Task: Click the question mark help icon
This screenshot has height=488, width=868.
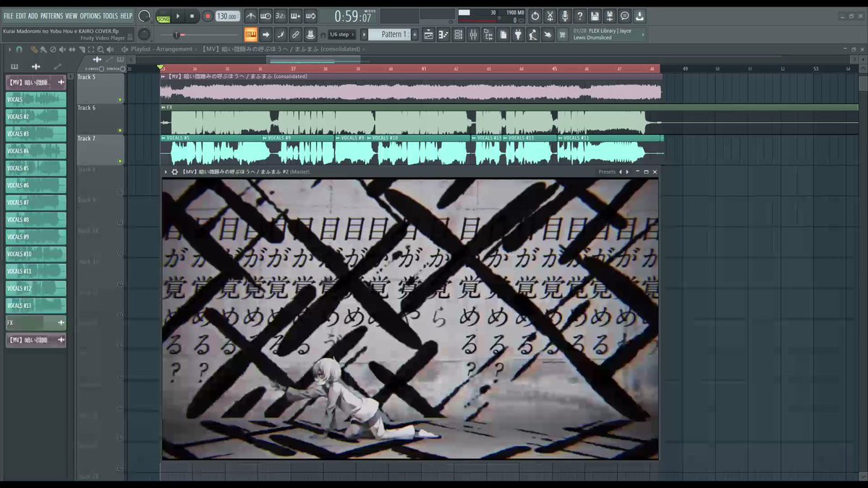Action: tap(579, 16)
